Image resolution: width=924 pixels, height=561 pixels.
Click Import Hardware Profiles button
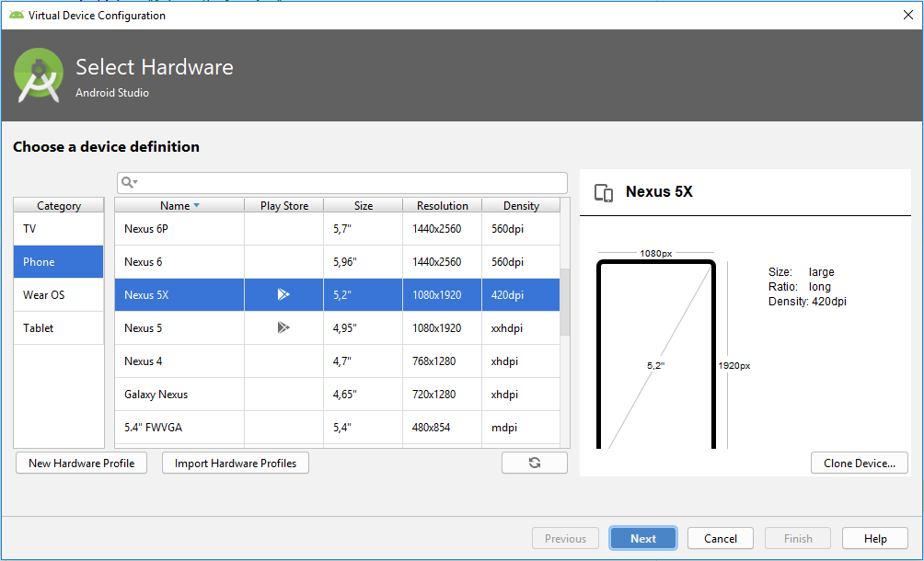click(x=236, y=463)
